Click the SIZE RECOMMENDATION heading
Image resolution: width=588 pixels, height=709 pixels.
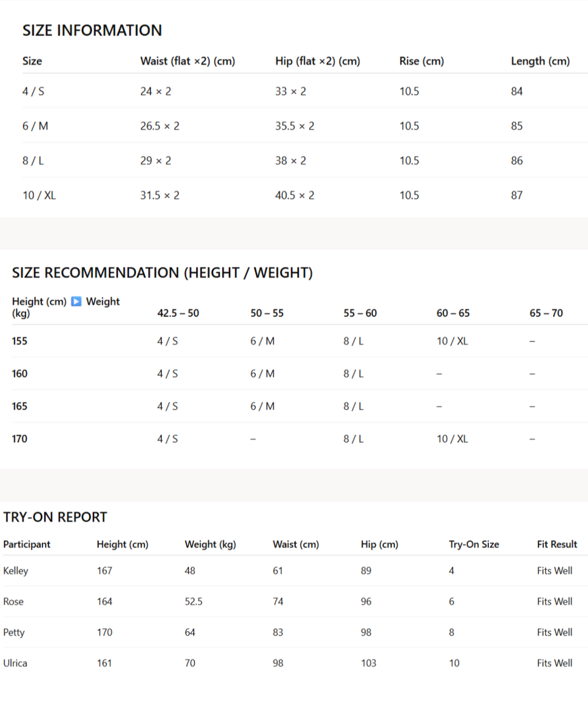pyautogui.click(x=162, y=273)
